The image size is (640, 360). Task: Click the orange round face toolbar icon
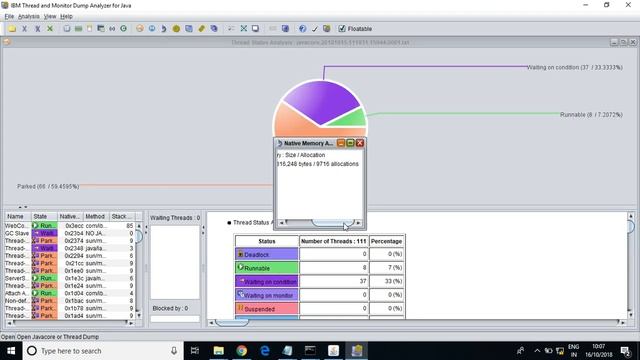(140, 29)
